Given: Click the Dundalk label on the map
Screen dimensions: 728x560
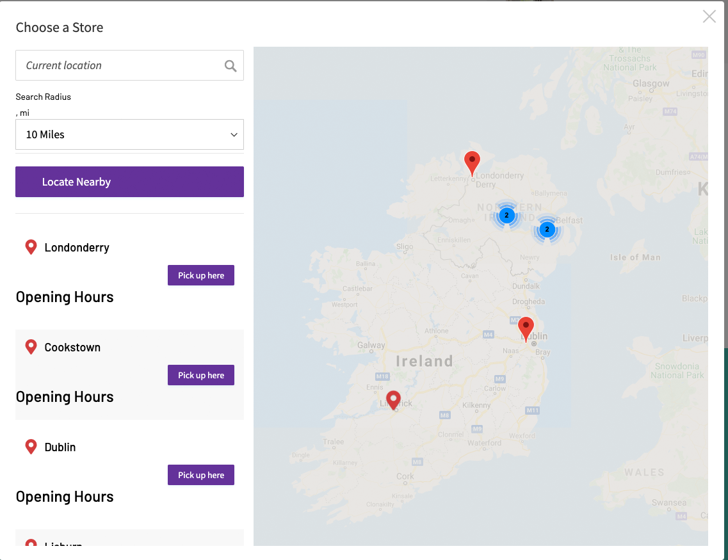Looking at the screenshot, I should [x=526, y=286].
